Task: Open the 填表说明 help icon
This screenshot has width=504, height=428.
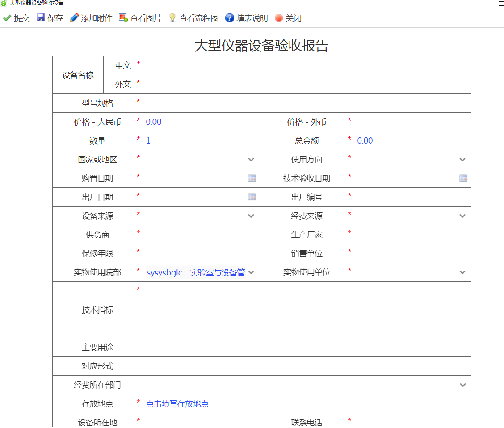Action: pos(229,18)
